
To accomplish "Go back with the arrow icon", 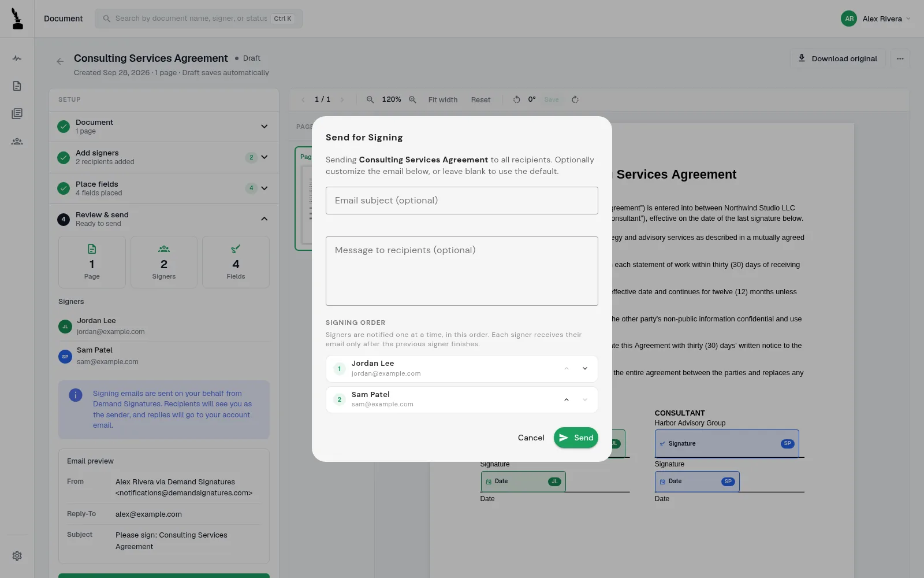I will pos(60,61).
